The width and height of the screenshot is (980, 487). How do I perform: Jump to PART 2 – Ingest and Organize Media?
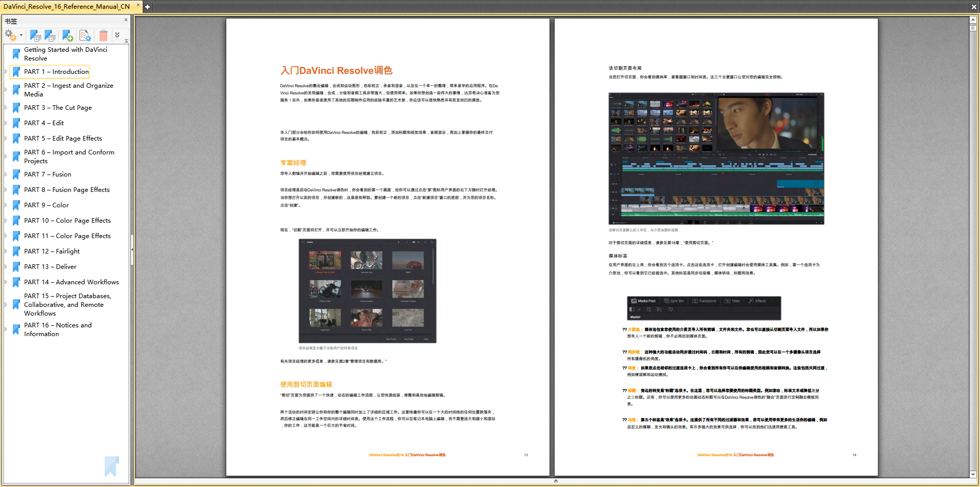click(x=69, y=90)
